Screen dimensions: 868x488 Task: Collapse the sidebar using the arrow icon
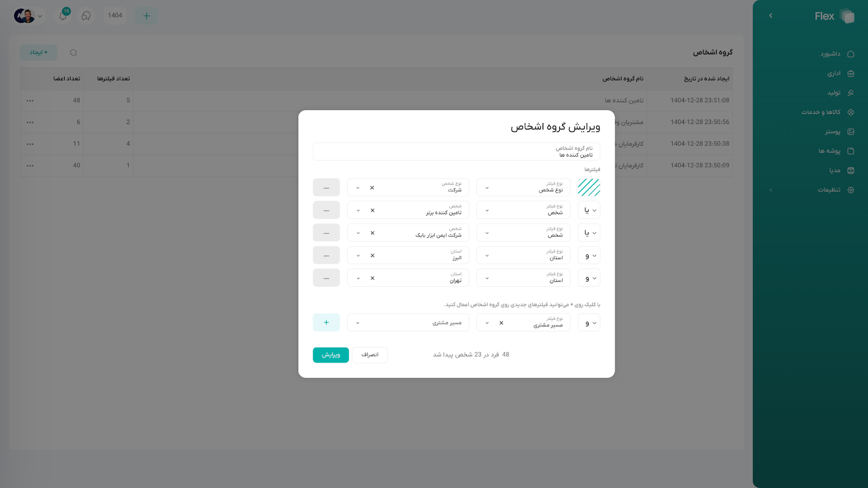click(x=770, y=16)
